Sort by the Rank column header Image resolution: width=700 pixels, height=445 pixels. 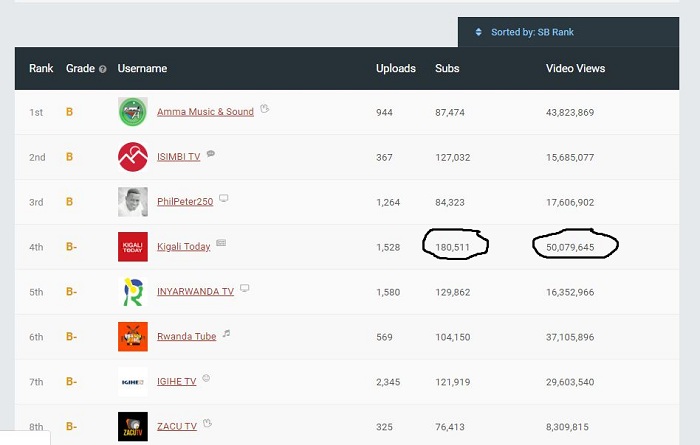pos(41,68)
